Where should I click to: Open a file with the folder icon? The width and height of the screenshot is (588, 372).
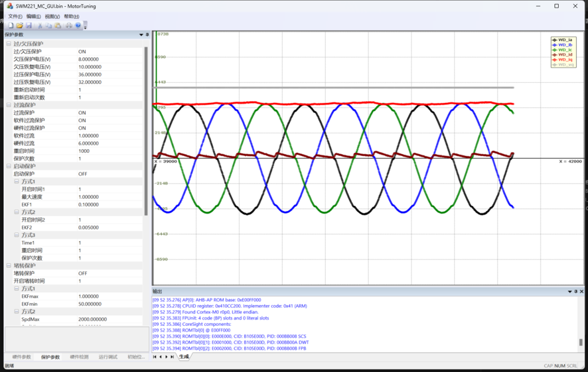click(20, 25)
